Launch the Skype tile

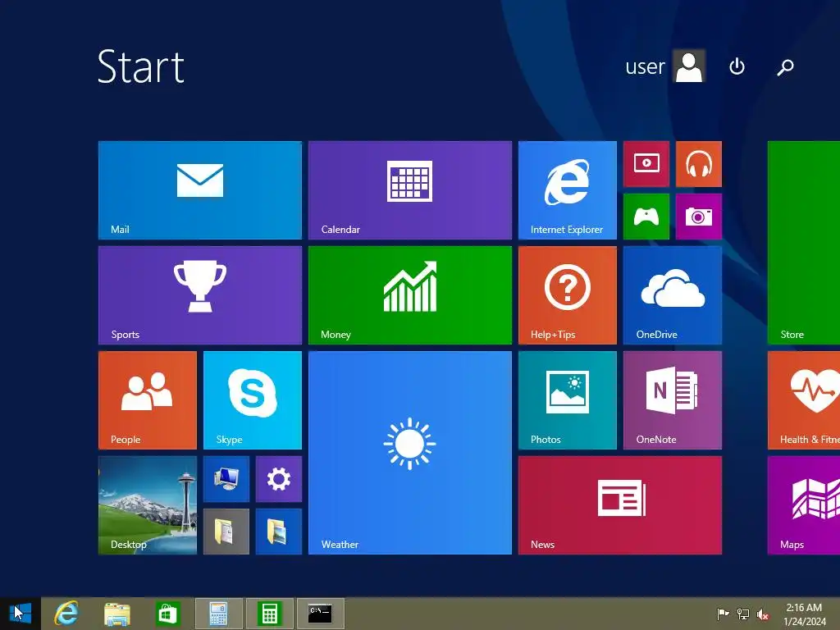click(x=253, y=400)
